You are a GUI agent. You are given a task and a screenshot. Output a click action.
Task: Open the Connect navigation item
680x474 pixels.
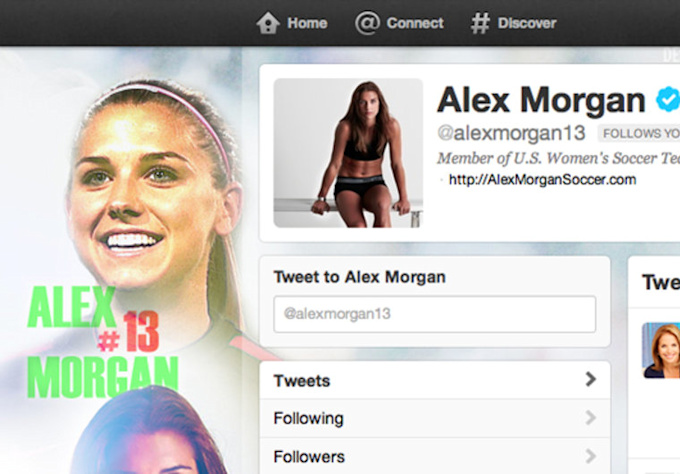[399, 23]
